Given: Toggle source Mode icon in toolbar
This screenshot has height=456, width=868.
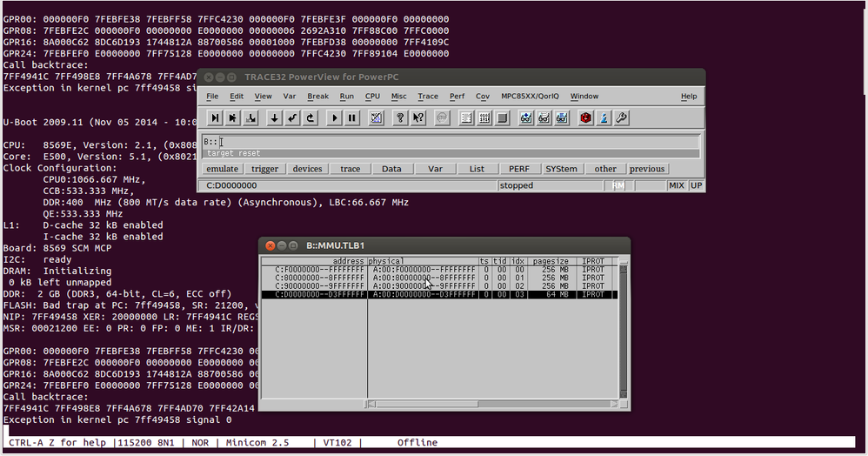Looking at the screenshot, I should (376, 117).
